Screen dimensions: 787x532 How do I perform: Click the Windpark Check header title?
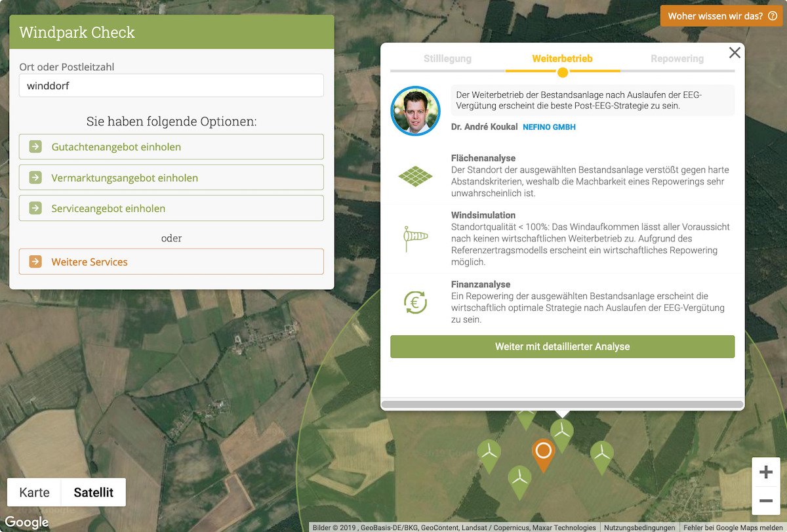click(77, 33)
